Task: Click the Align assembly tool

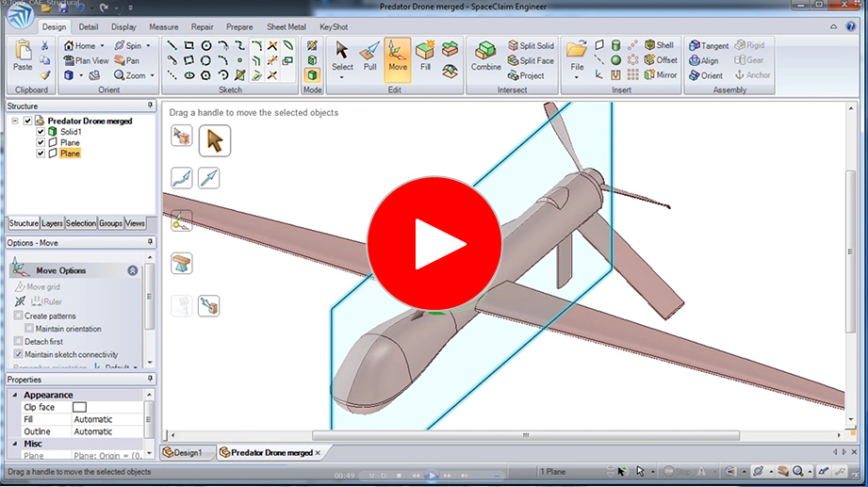Action: (x=704, y=60)
